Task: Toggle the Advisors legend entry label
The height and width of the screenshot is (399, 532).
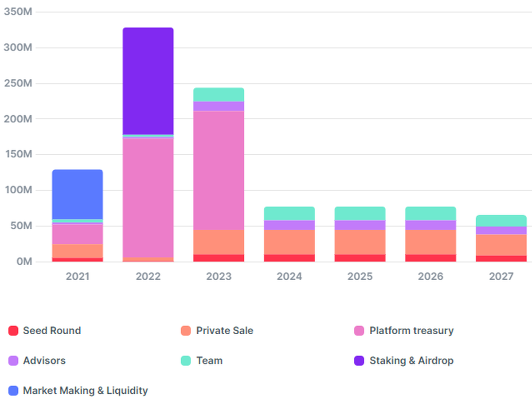Action: coord(44,361)
